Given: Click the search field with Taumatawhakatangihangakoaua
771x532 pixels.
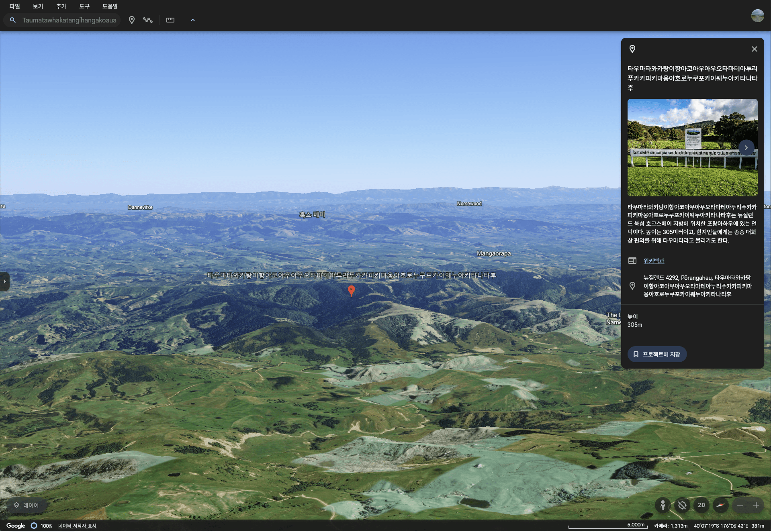Looking at the screenshot, I should tap(62, 20).
